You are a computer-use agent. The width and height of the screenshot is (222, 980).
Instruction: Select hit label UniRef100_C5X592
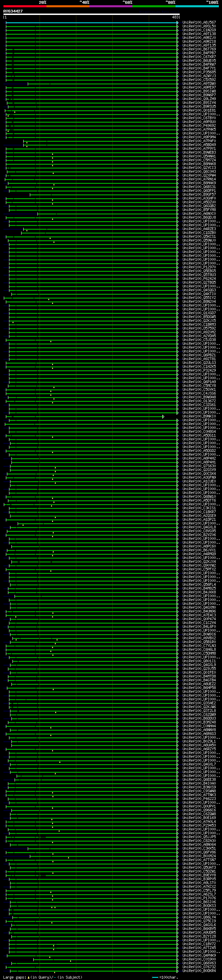coord(199,80)
